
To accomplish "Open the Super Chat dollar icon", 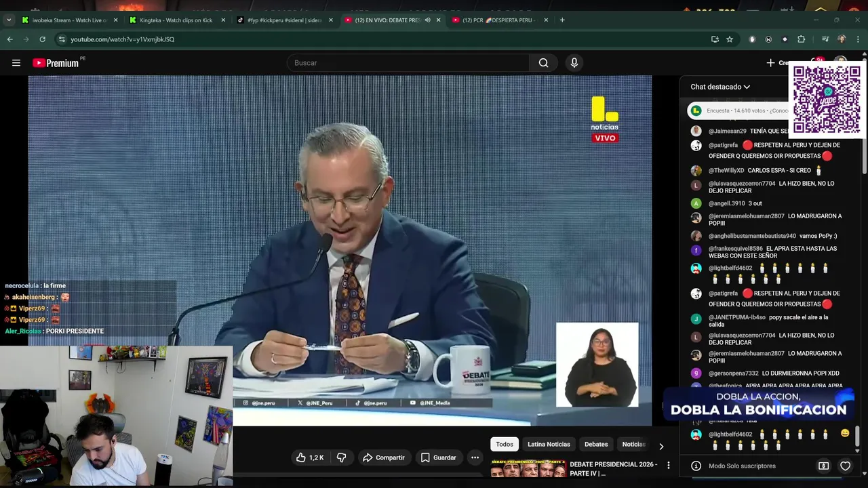I will tap(823, 466).
